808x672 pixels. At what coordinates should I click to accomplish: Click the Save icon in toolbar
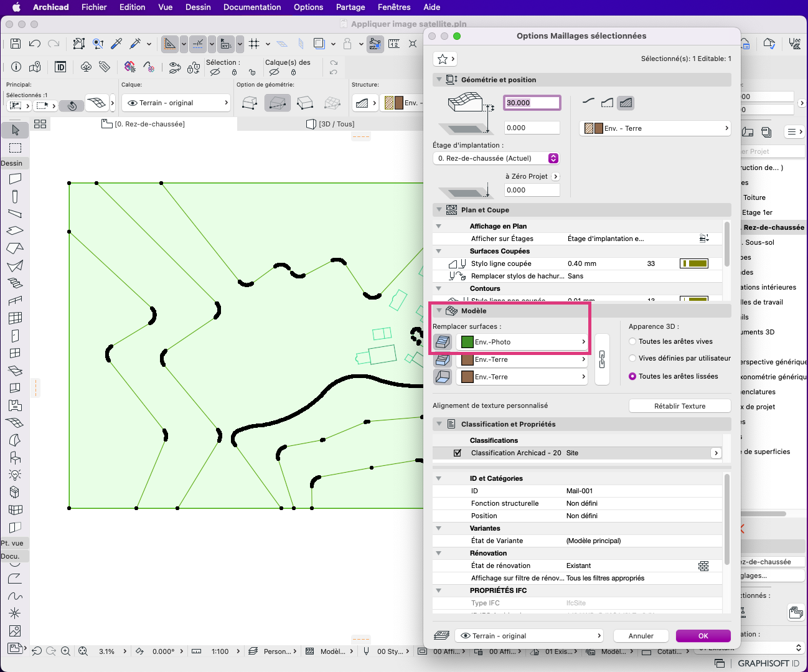click(x=16, y=44)
